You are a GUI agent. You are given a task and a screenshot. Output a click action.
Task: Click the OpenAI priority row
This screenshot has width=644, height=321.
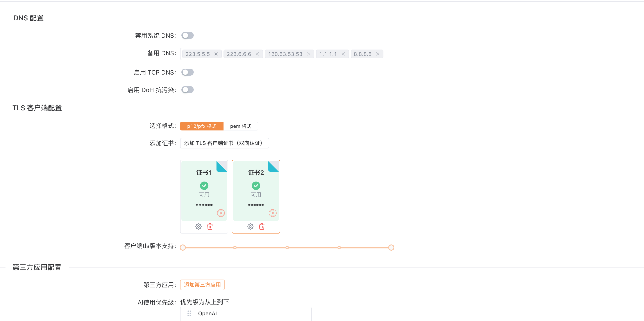(246, 314)
